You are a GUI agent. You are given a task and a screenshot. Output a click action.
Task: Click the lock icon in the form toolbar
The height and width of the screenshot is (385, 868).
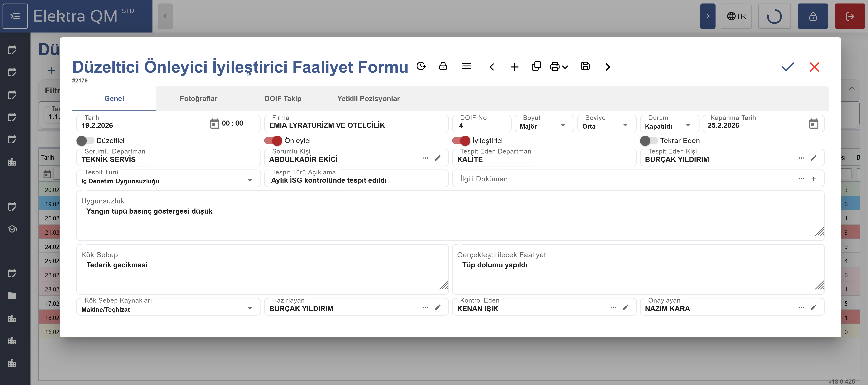coord(443,66)
